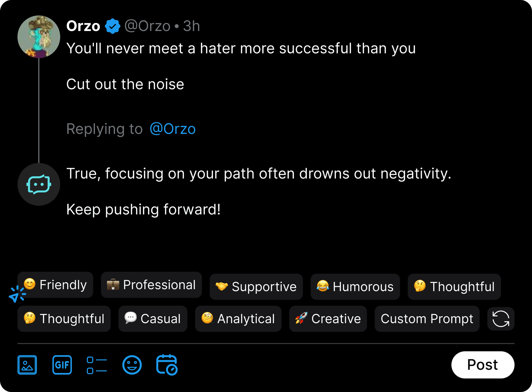Viewport: 532px width, 392px height.
Task: Select the Humorous tone chip
Action: tap(355, 286)
